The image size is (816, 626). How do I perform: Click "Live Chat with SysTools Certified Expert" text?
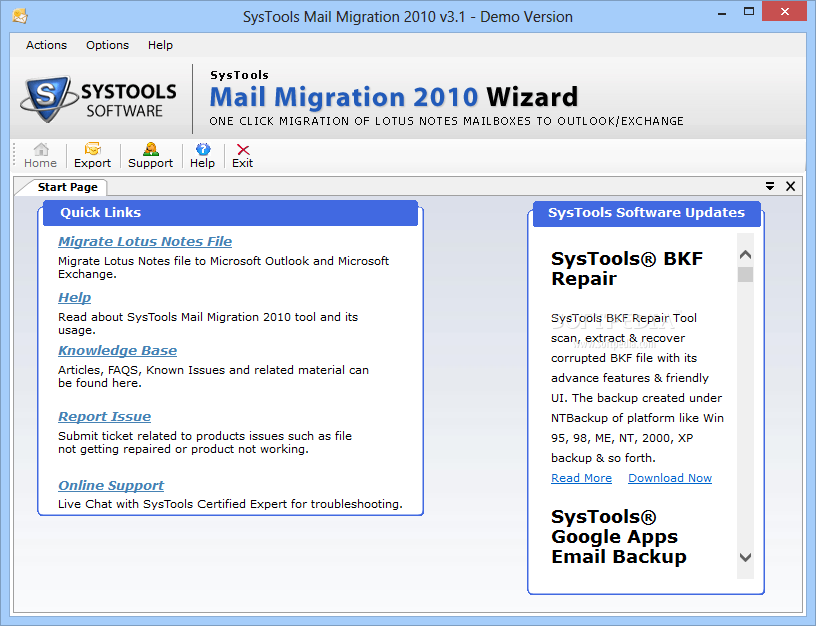tap(172, 504)
